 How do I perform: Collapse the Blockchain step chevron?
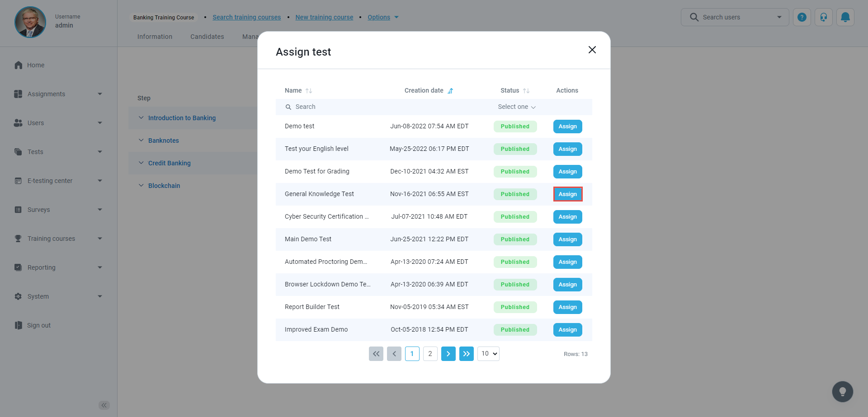[x=141, y=186]
